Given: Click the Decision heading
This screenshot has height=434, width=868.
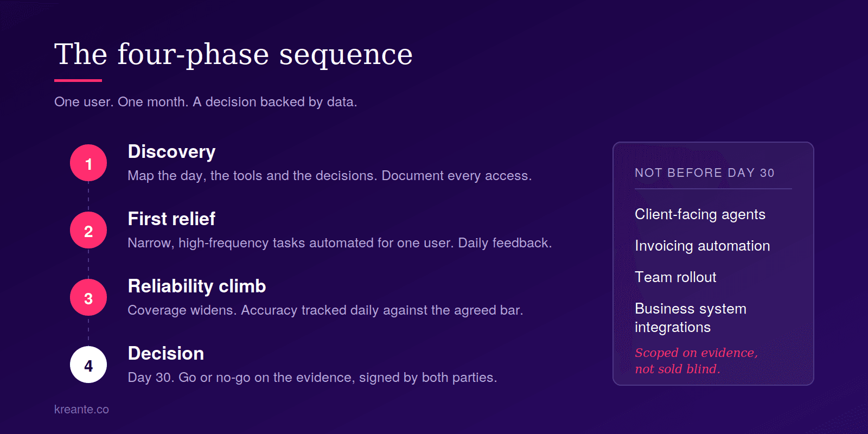Looking at the screenshot, I should click(x=166, y=353).
